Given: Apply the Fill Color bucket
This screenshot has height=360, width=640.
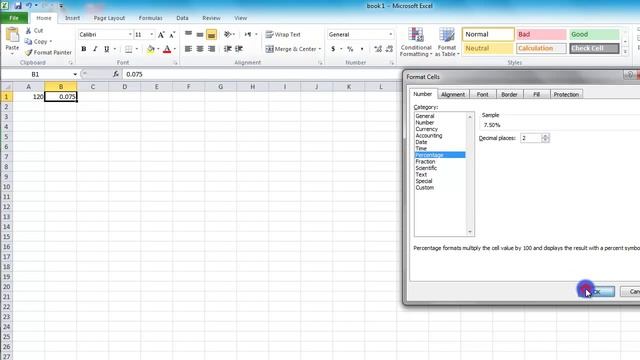Looking at the screenshot, I should point(151,49).
